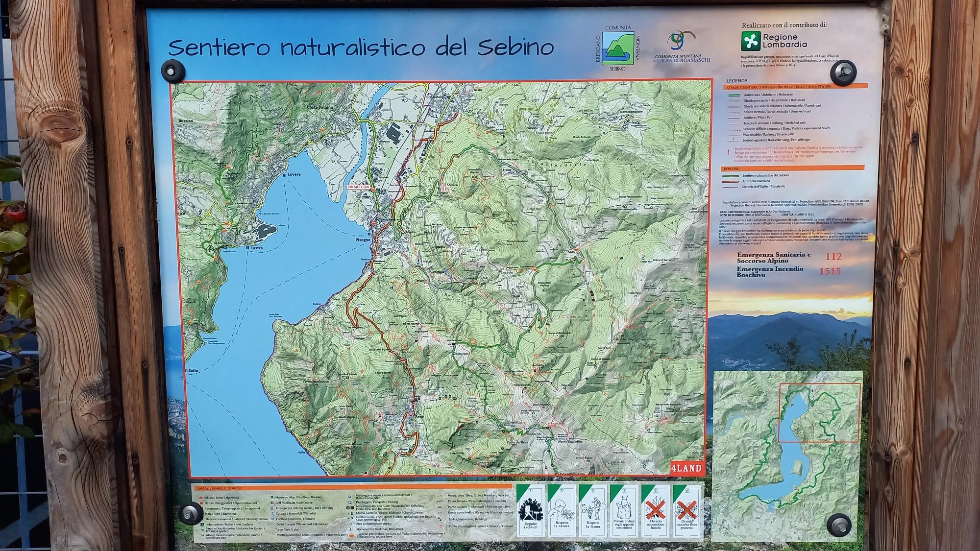Click the Lovere town label on map

coord(294,174)
